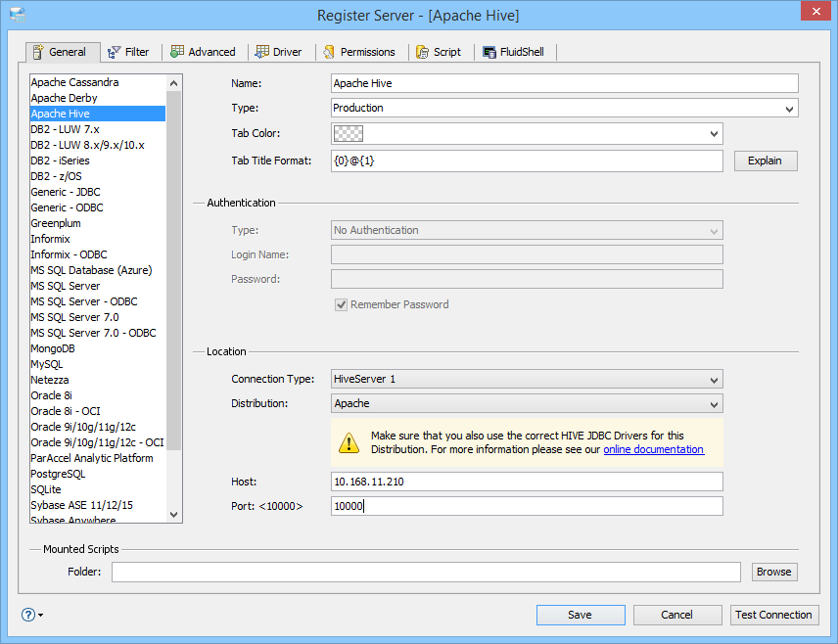Screen dimensions: 838x644
Task: Click the server list scroll down arrow
Action: click(173, 515)
